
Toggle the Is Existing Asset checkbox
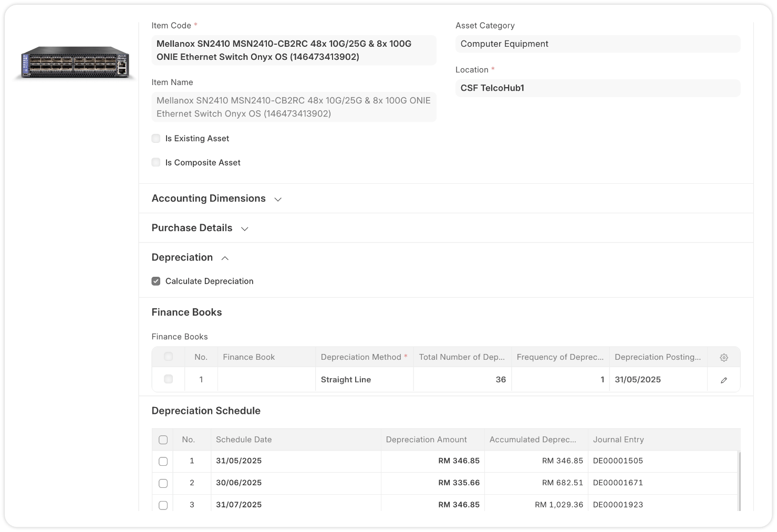click(x=156, y=139)
